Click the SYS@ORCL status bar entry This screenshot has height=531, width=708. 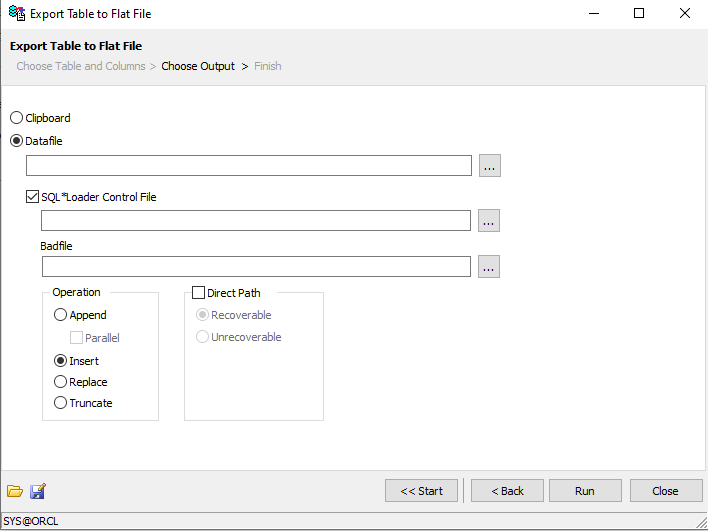pos(31,521)
